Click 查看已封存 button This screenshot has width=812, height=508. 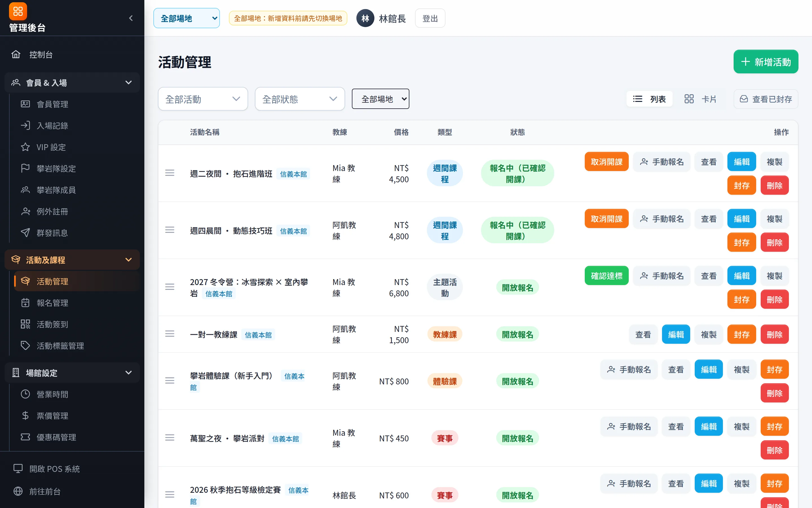tap(766, 99)
